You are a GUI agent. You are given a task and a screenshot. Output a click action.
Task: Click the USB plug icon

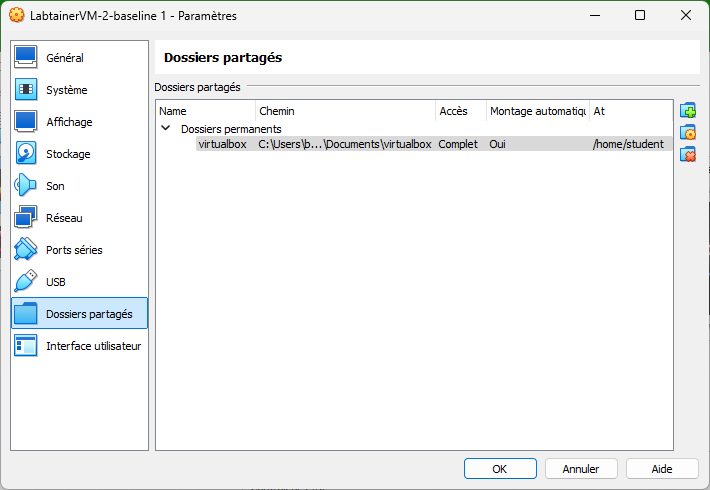pyautogui.click(x=26, y=282)
